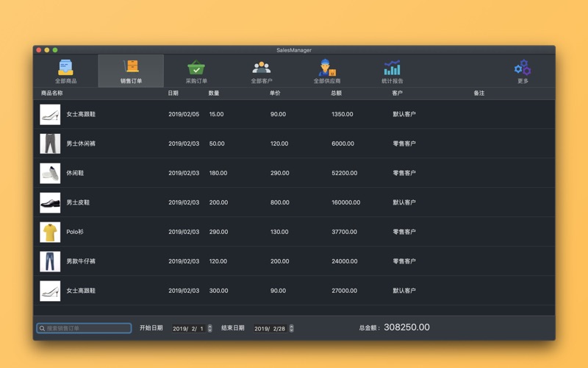Image resolution: width=588 pixels, height=368 pixels.
Task: Click the date 2019/02/05
Action: (184, 114)
